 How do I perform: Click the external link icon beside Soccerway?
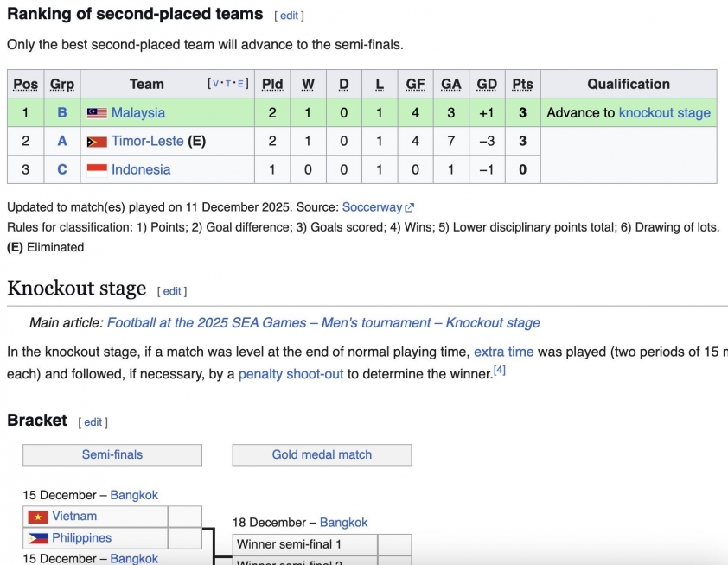click(x=410, y=207)
